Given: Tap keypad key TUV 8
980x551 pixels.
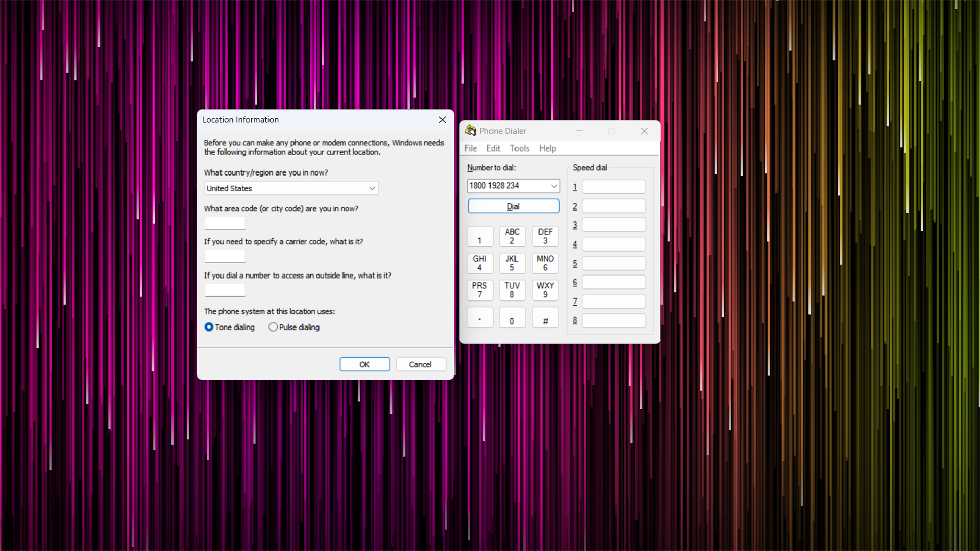Looking at the screenshot, I should coord(512,290).
